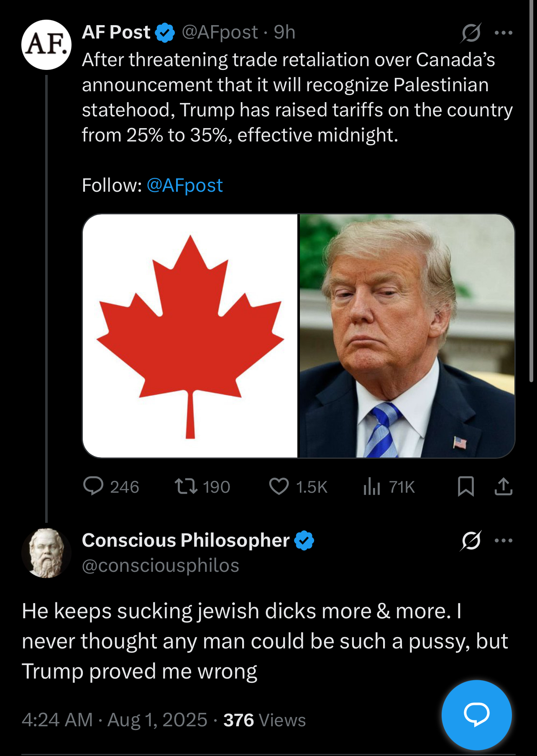
Task: Like the AF Post tweet
Action: click(279, 486)
